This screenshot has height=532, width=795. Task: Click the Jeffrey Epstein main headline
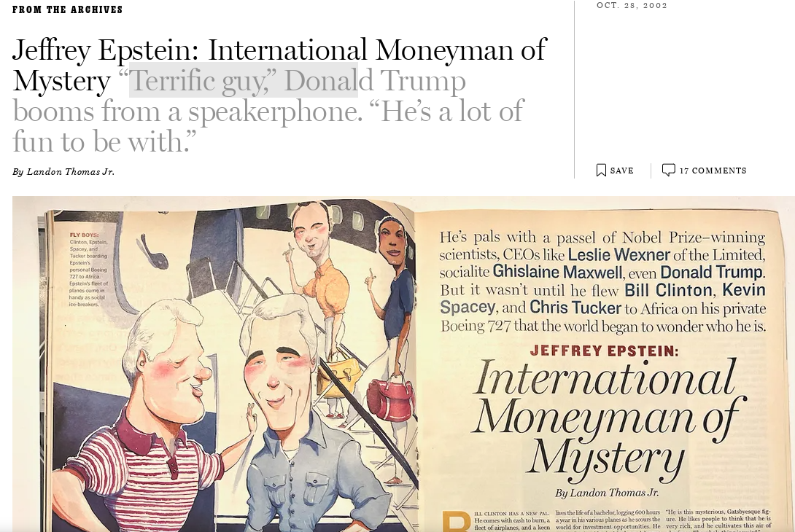(279, 65)
